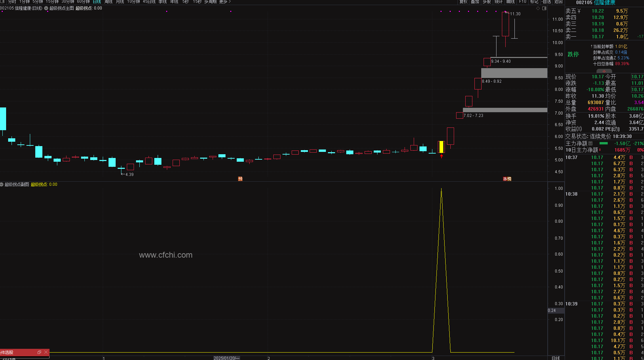Click the 叠加 overlay button
Viewport: 644px width, 360px height.
475,2
